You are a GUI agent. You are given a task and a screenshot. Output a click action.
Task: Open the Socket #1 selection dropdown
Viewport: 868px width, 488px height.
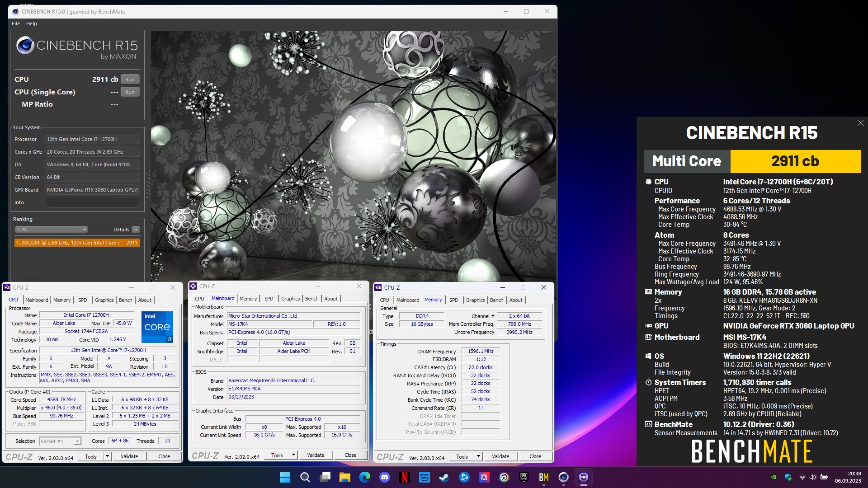[60, 441]
